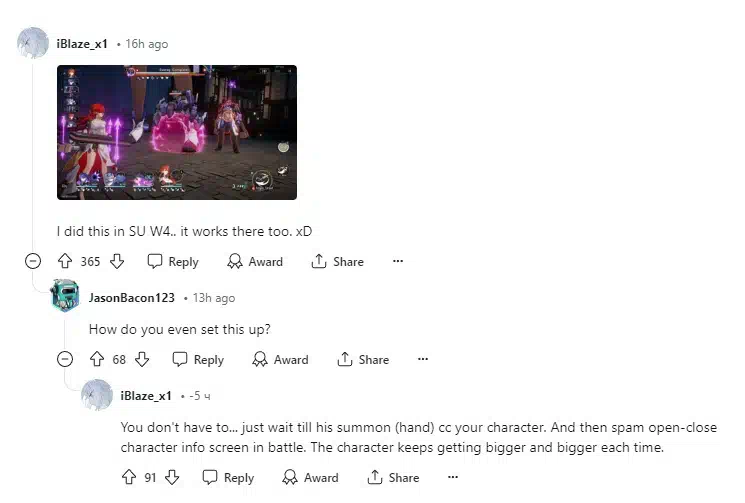Downvote the comment with 365 points

tap(117, 261)
